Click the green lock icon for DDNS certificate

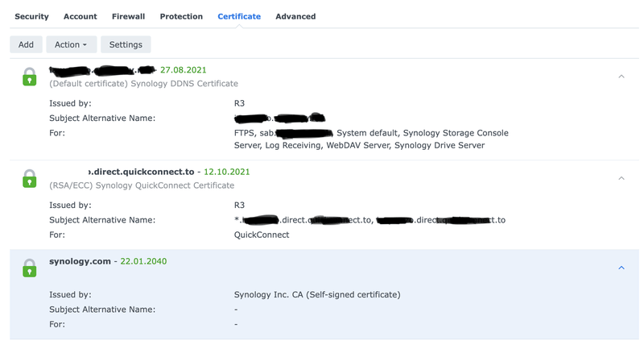tap(29, 77)
